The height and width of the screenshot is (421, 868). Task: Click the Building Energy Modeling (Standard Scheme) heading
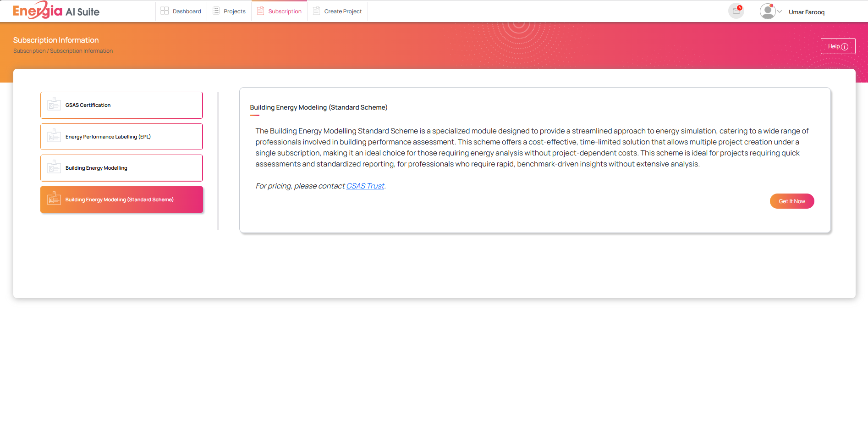tap(319, 107)
